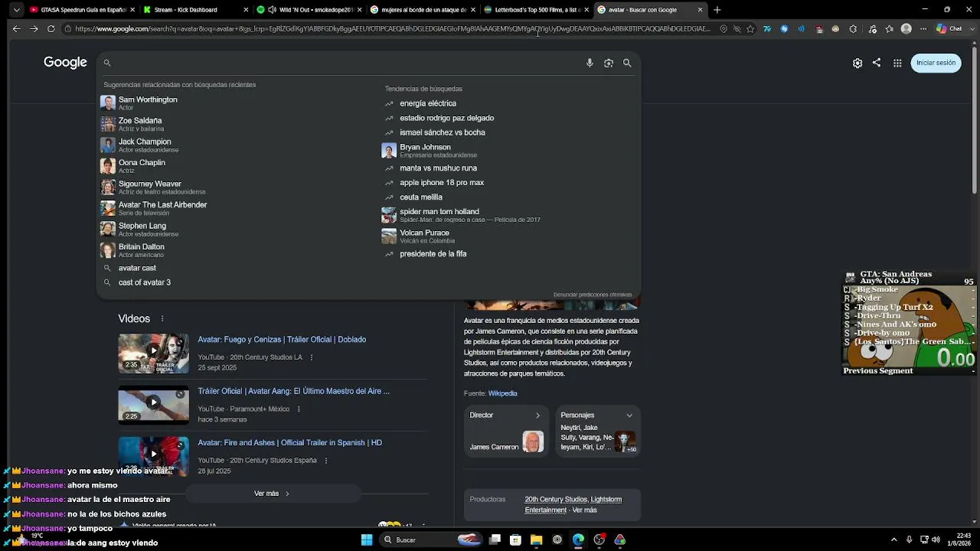Open the taskbar volume control
This screenshot has width=980, height=551.
(937, 540)
